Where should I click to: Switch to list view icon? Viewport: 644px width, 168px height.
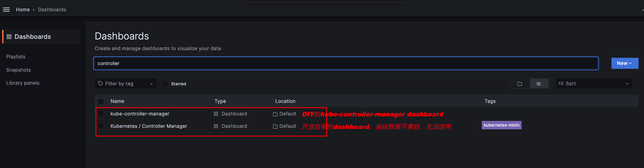pyautogui.click(x=538, y=84)
